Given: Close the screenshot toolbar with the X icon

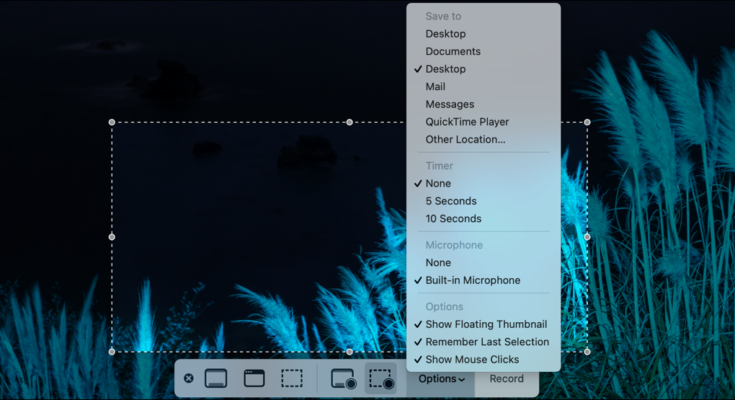Looking at the screenshot, I should pos(189,379).
